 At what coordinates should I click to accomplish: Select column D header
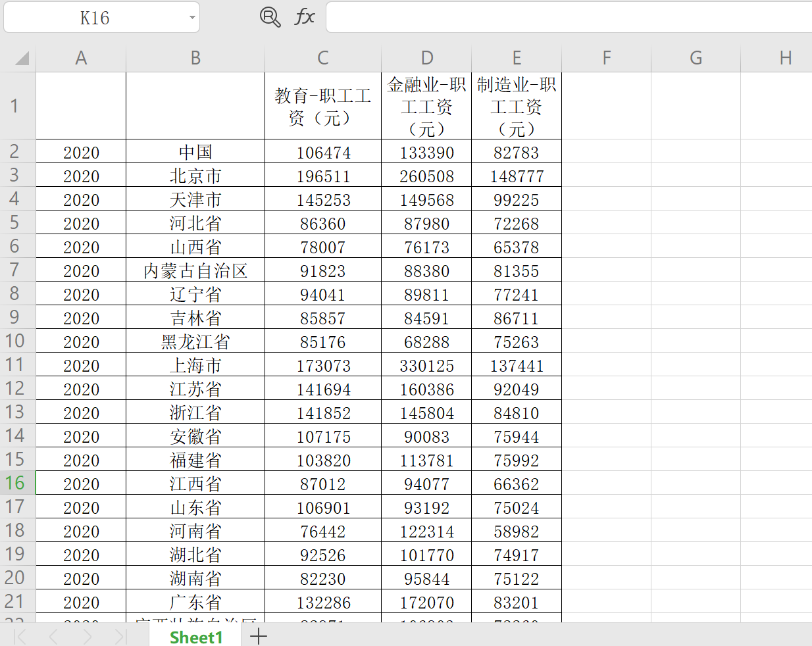pos(426,59)
